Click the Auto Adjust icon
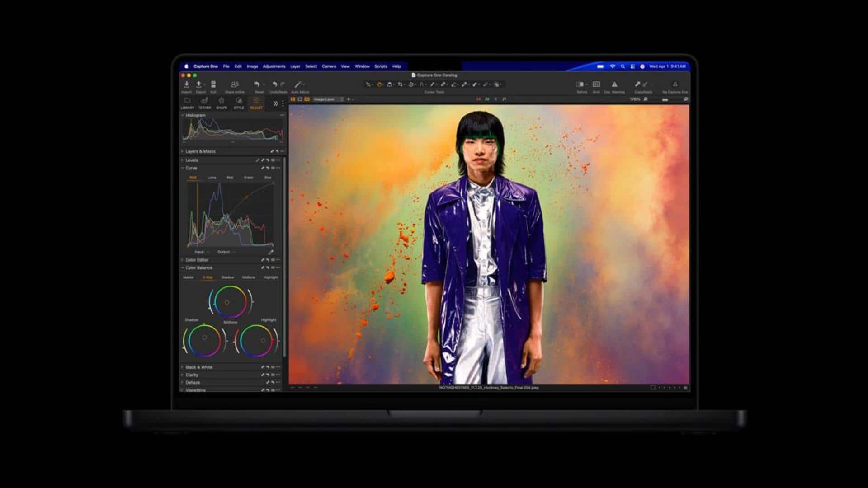This screenshot has height=488, width=868. click(x=297, y=84)
